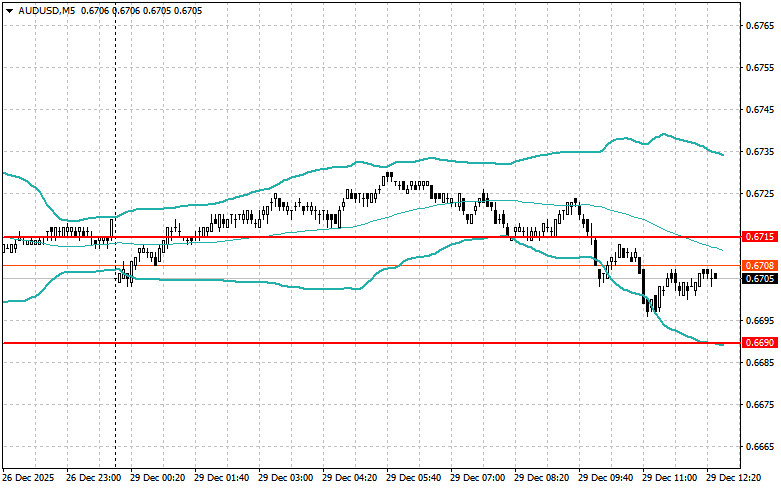This screenshot has height=489, width=781.
Task: Click the 29 Dec 05:40 time label
Action: (413, 478)
